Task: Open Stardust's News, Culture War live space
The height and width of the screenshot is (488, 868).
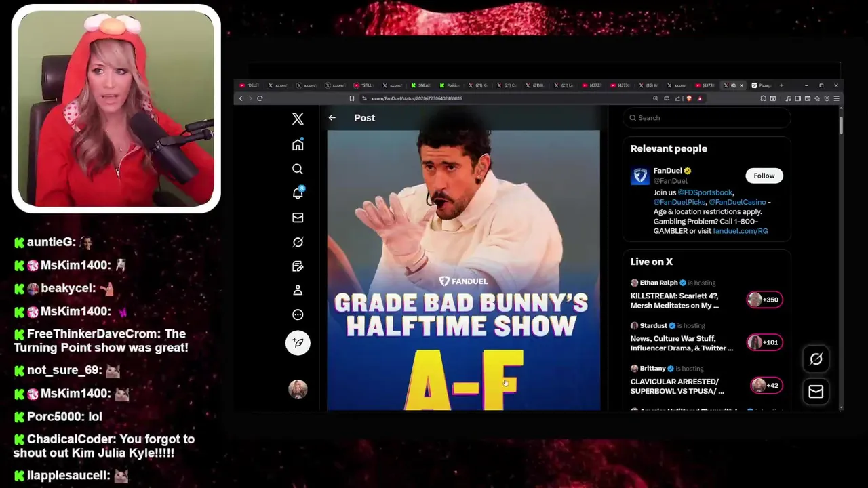Action: click(x=682, y=344)
